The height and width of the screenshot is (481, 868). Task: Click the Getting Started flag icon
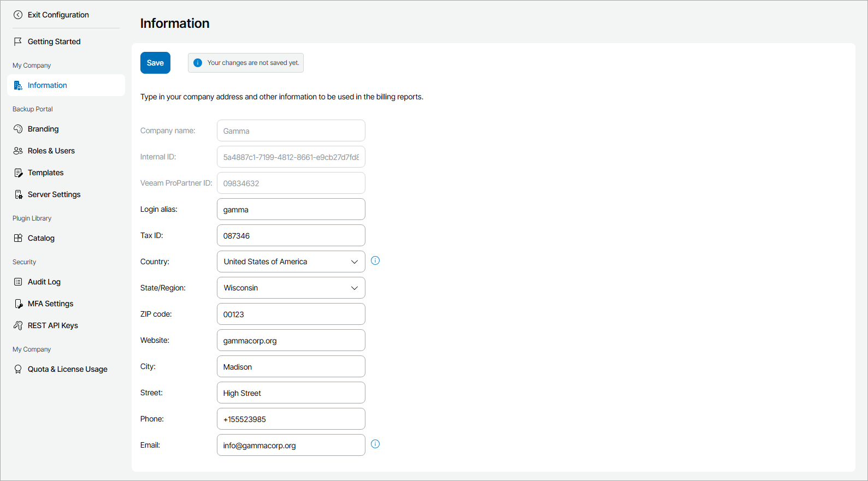(x=18, y=41)
